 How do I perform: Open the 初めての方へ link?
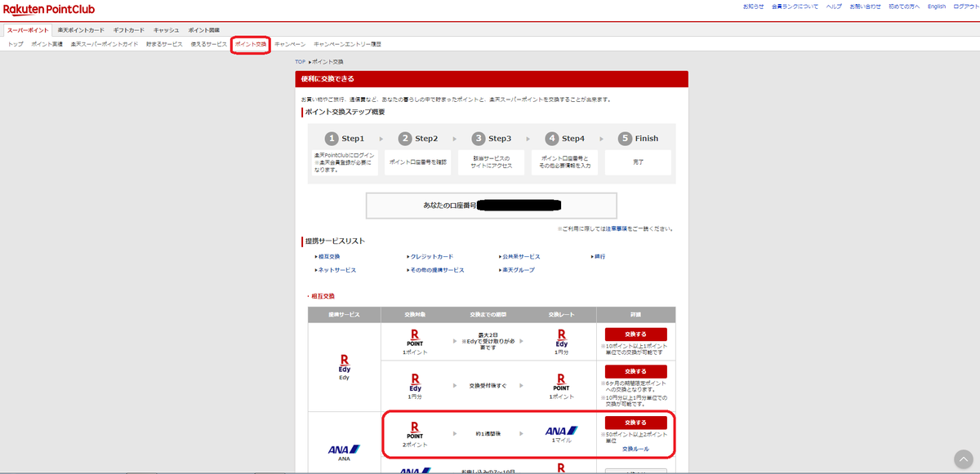tap(905, 7)
